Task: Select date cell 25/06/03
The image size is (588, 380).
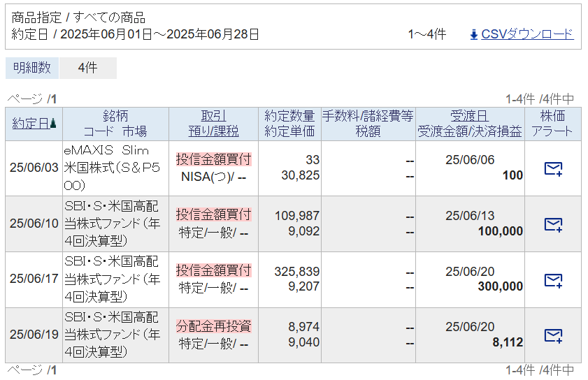Action: point(34,168)
